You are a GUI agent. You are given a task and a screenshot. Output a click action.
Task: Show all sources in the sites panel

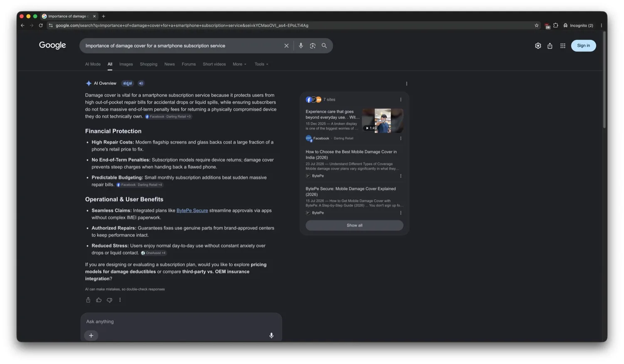click(354, 225)
